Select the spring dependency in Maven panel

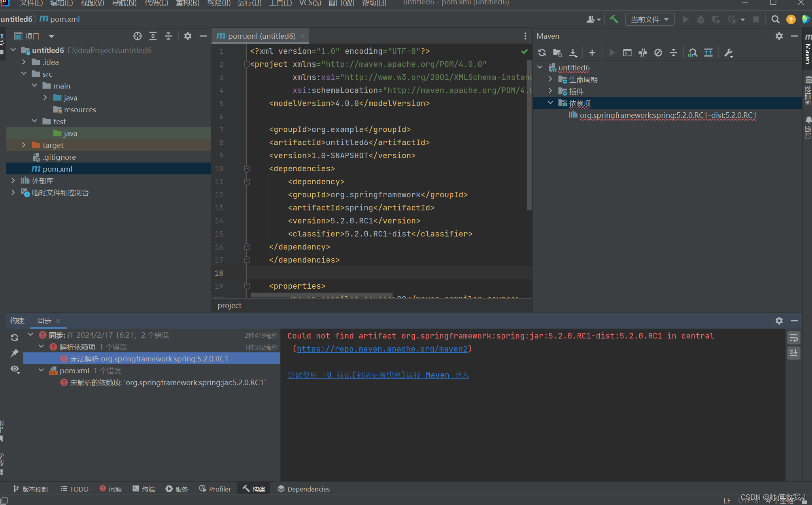tap(668, 115)
